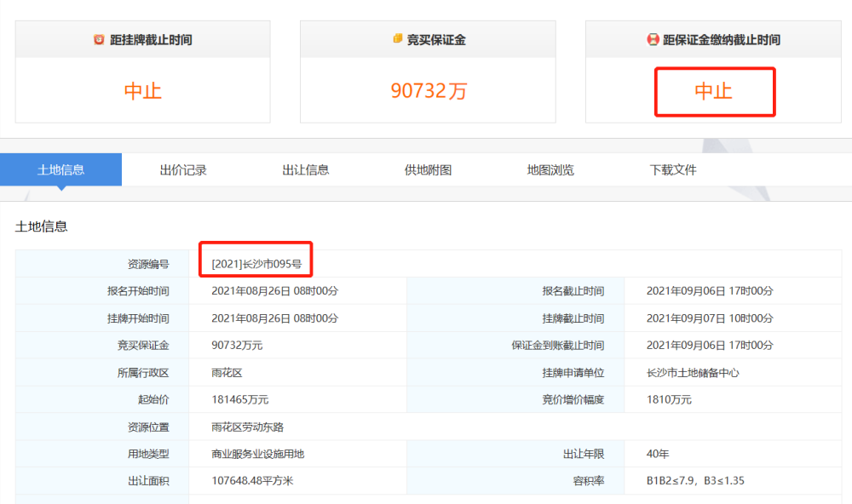The width and height of the screenshot is (852, 504).
Task: Click the 保证金到账截止时间 value
Action: tap(710, 346)
